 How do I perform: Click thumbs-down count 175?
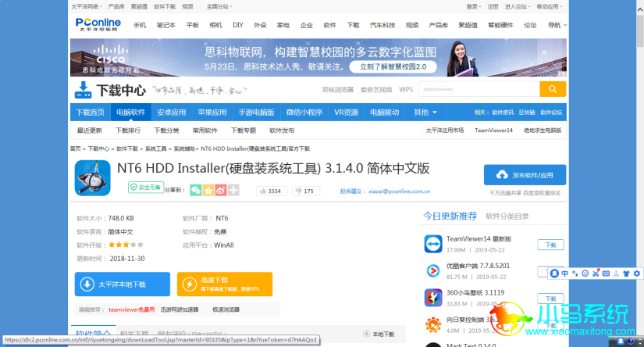(x=305, y=191)
